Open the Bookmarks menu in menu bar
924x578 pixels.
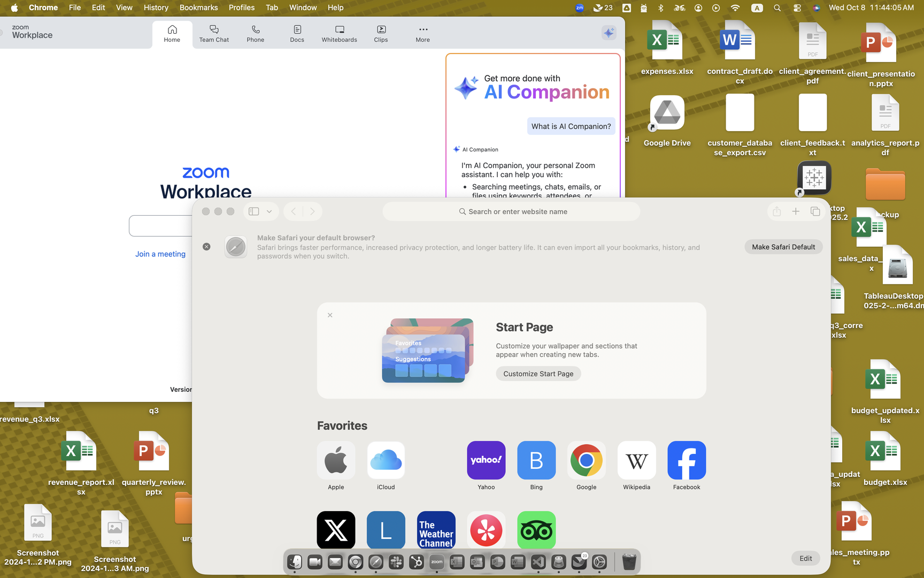pyautogui.click(x=198, y=7)
